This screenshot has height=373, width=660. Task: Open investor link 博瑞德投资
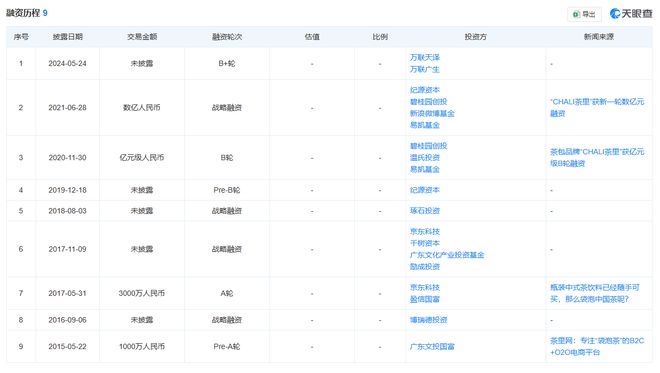coord(428,320)
